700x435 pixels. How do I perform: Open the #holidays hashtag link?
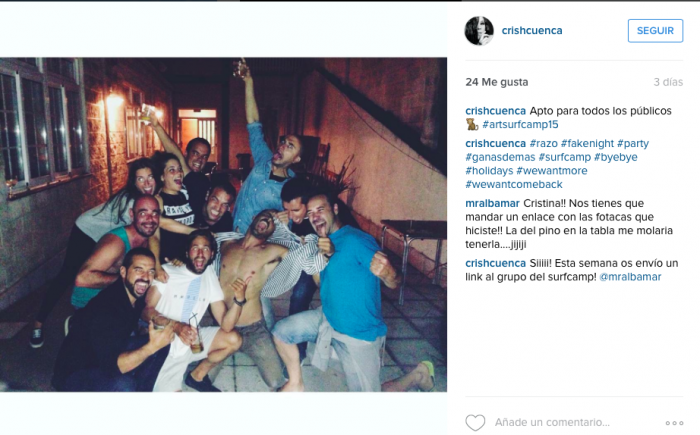tap(489, 171)
